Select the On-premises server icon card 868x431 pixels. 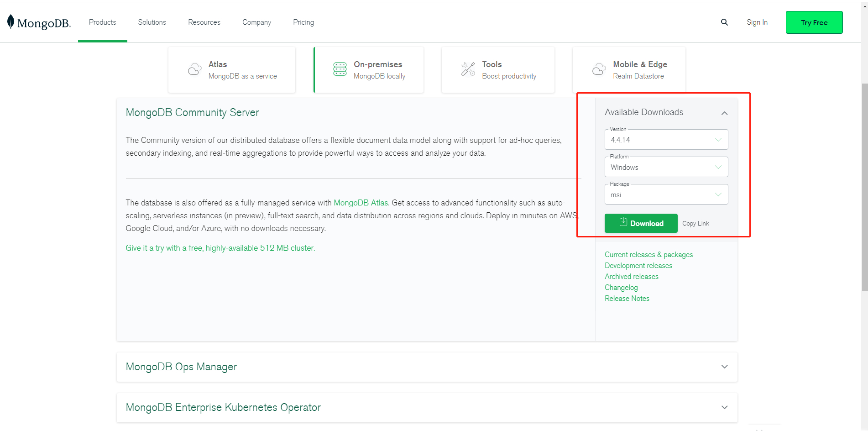(369, 70)
